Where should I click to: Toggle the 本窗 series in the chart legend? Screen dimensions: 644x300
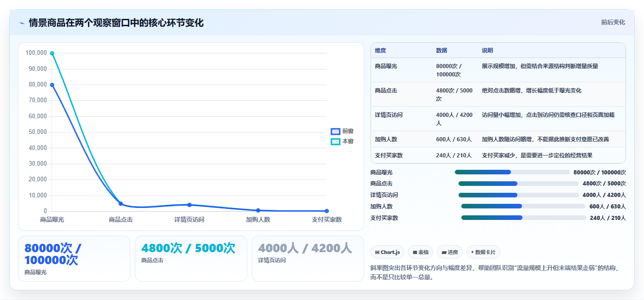pos(342,141)
